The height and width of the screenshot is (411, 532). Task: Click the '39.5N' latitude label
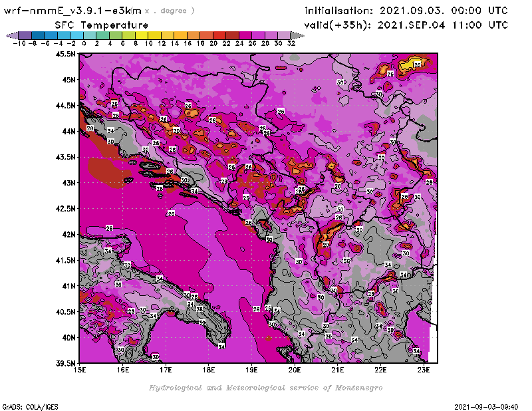[x=65, y=364]
